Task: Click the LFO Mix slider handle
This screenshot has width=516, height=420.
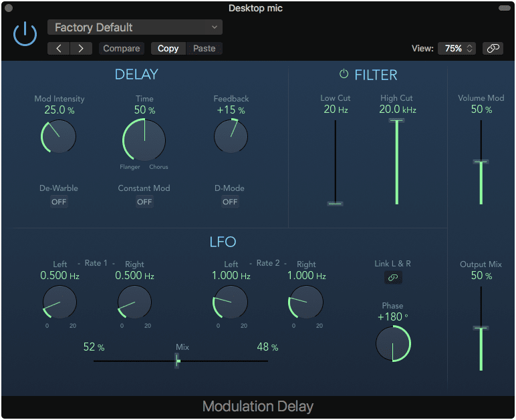Action: pos(177,361)
